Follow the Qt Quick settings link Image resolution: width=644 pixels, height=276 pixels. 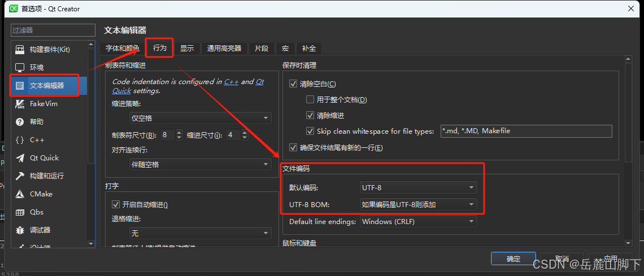(x=188, y=86)
